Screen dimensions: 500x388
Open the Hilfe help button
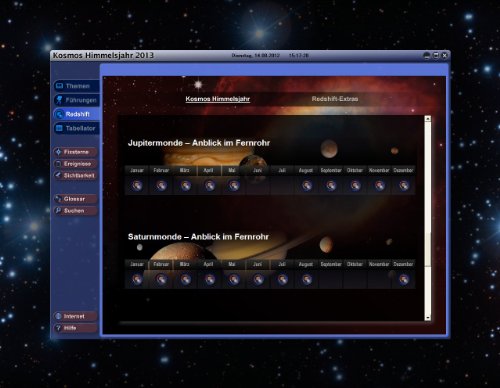click(75, 328)
